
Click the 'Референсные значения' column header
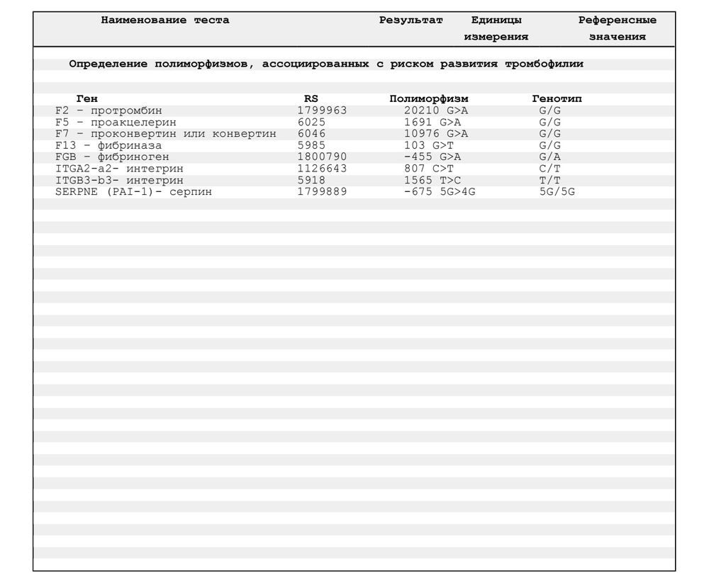coord(617,28)
